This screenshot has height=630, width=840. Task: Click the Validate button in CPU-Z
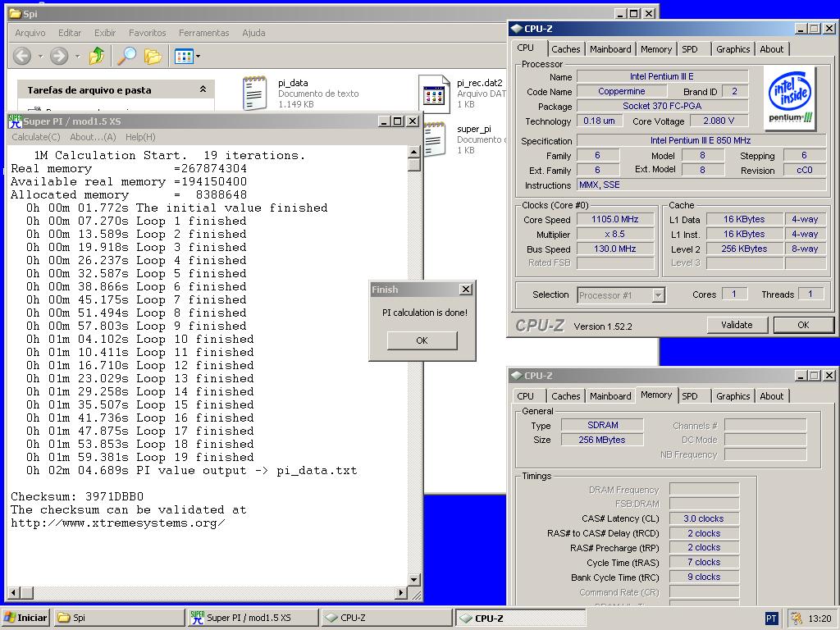[737, 325]
